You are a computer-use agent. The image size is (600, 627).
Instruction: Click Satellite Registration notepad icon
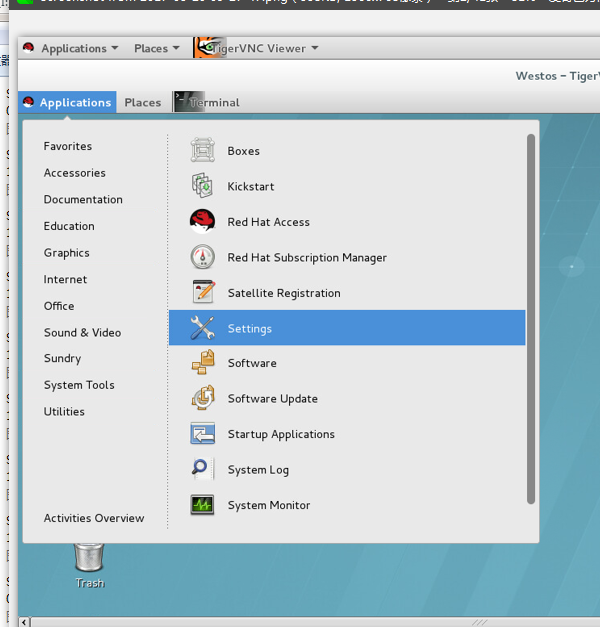(x=203, y=292)
